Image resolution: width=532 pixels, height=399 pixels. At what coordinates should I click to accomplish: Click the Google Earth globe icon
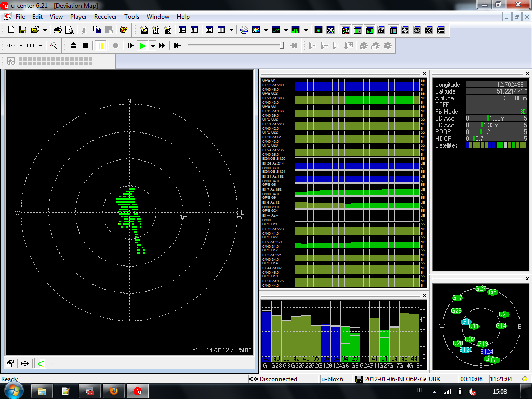point(244,30)
